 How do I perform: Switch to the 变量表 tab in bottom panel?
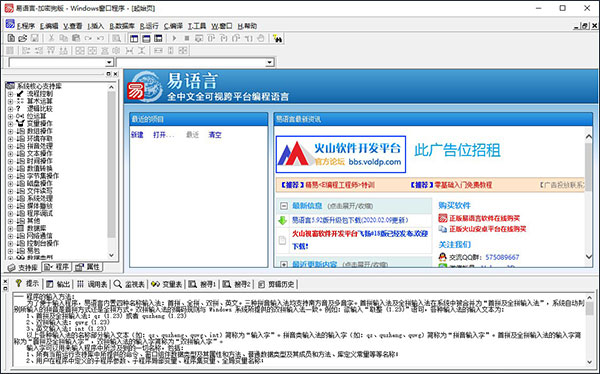[x=166, y=284]
